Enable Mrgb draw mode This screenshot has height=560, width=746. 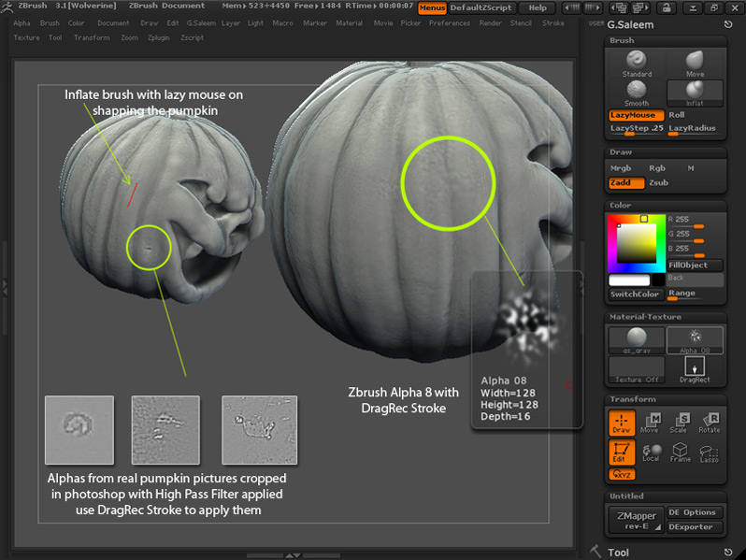coord(621,168)
